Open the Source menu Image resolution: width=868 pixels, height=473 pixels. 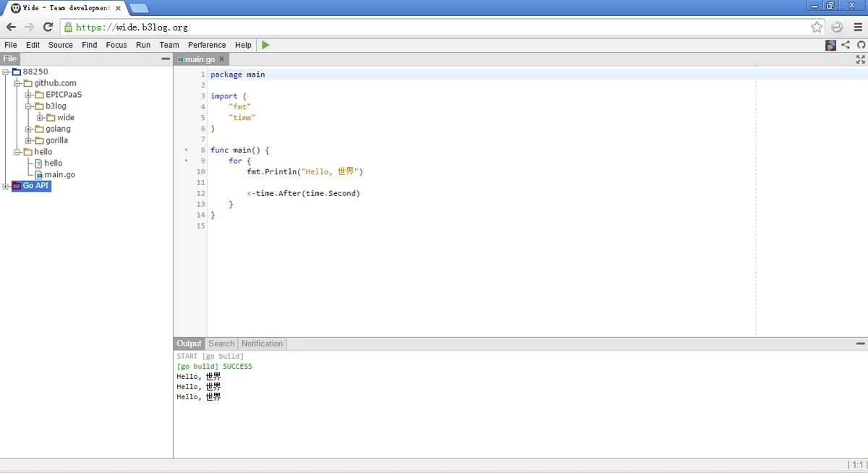pos(61,45)
